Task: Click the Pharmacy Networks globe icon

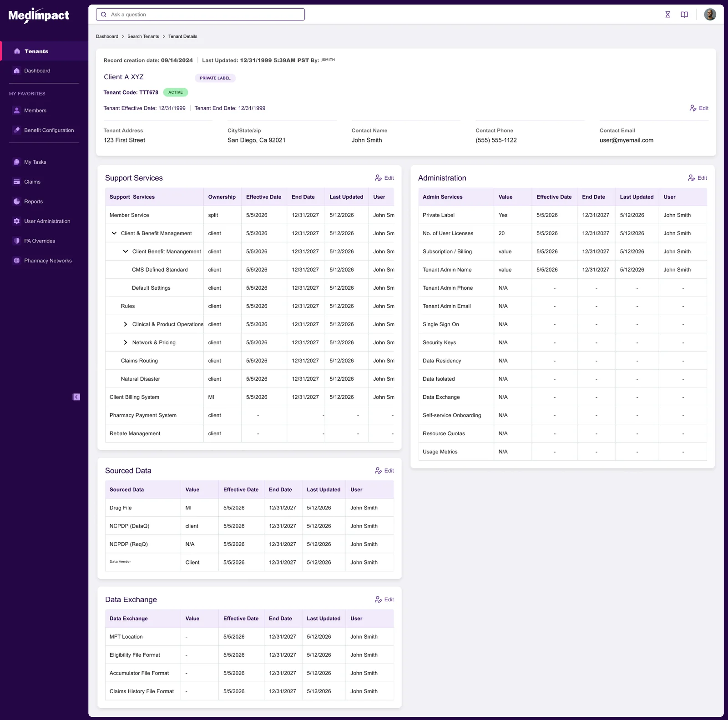Action: pos(17,261)
